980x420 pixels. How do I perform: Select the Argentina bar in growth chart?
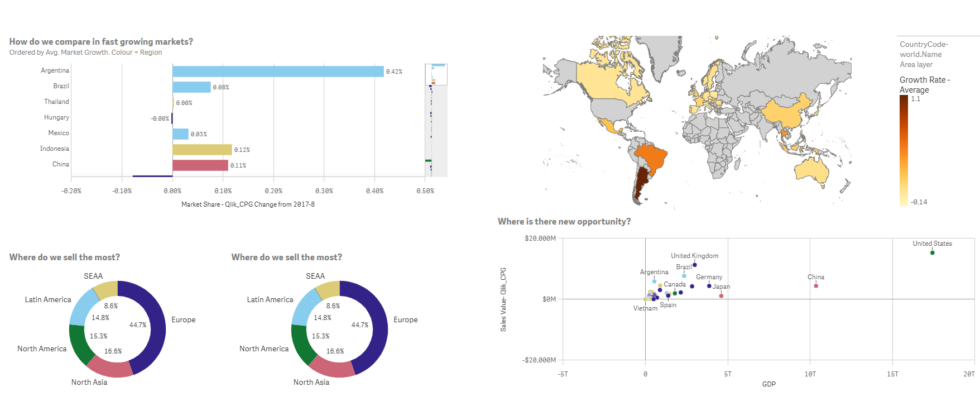[x=278, y=71]
